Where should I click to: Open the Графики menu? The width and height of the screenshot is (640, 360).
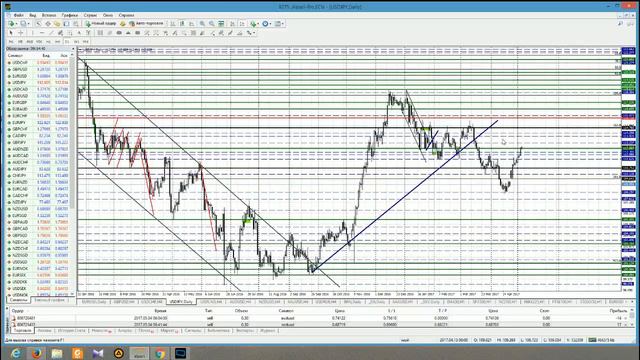tap(70, 15)
